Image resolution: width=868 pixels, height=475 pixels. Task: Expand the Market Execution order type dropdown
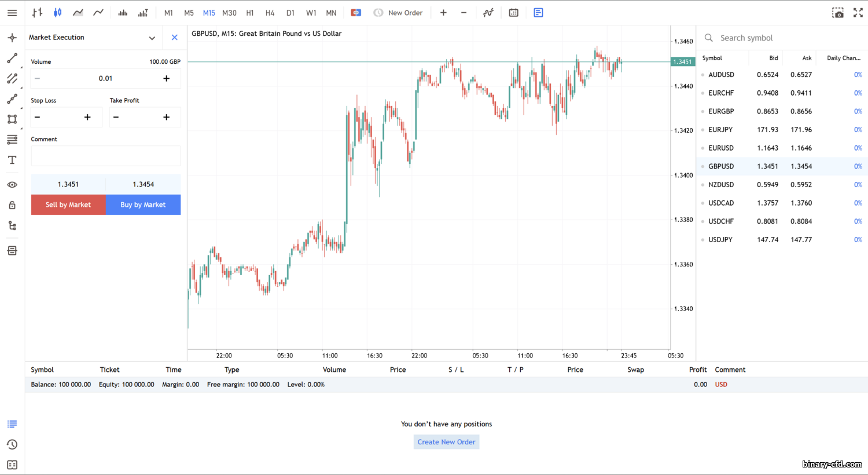point(152,38)
